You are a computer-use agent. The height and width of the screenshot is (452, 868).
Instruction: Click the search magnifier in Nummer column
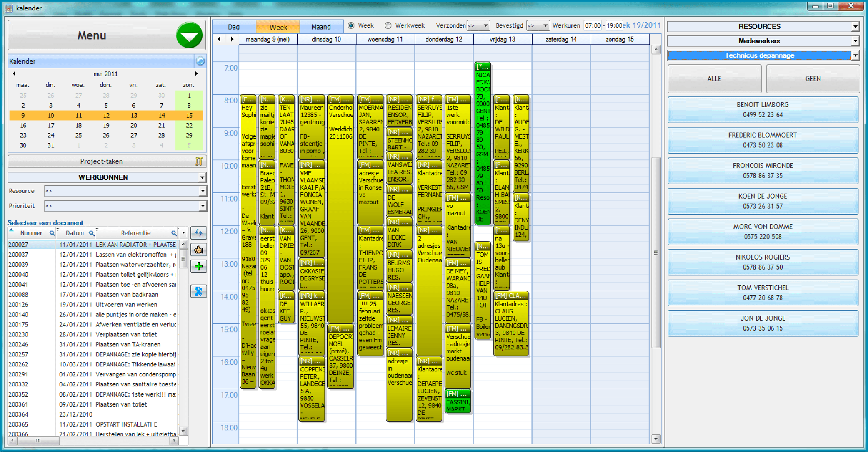click(x=52, y=233)
